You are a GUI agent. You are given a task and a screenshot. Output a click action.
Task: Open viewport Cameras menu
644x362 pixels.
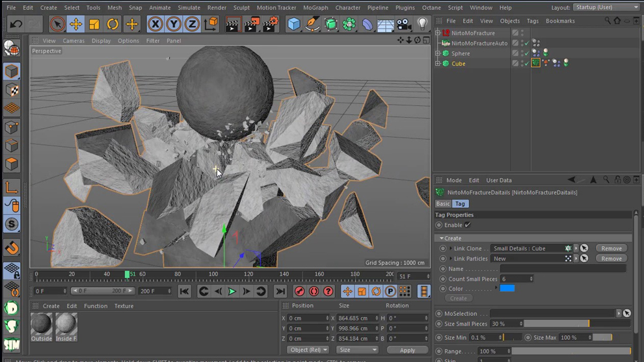click(74, 41)
